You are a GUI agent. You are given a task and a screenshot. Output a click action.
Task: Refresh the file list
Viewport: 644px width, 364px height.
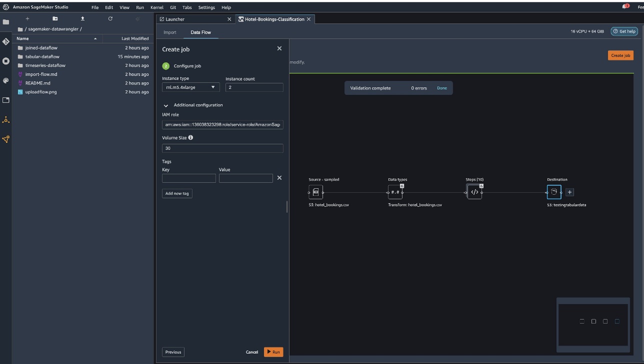click(110, 18)
